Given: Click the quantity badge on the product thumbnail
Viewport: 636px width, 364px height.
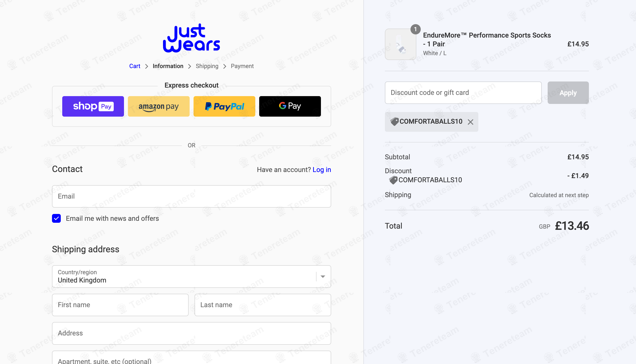Looking at the screenshot, I should point(415,29).
